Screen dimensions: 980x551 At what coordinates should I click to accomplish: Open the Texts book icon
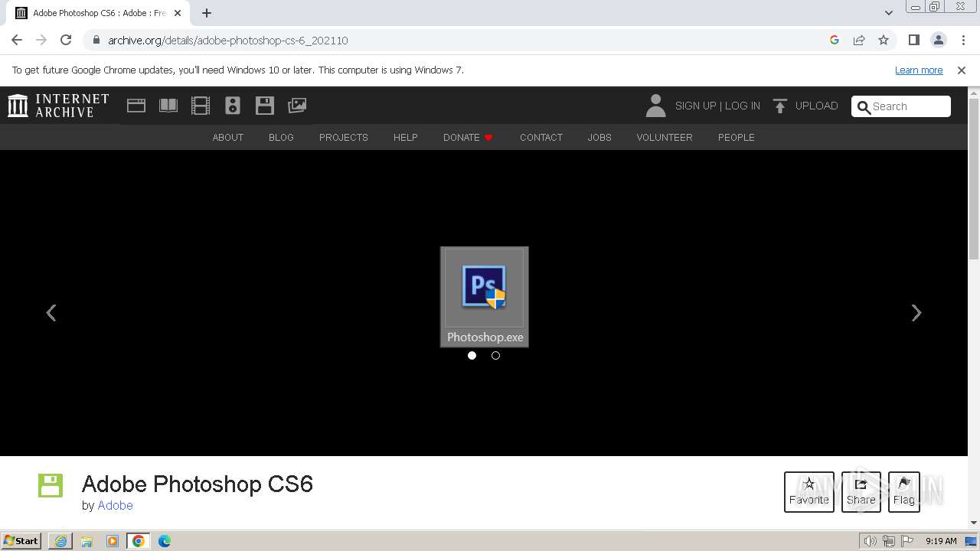pyautogui.click(x=168, y=106)
